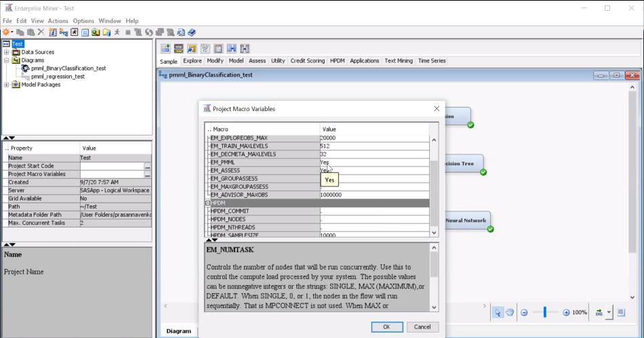Switch to the Text Mining tab
Screen dimensions: 644x338
pyautogui.click(x=399, y=61)
